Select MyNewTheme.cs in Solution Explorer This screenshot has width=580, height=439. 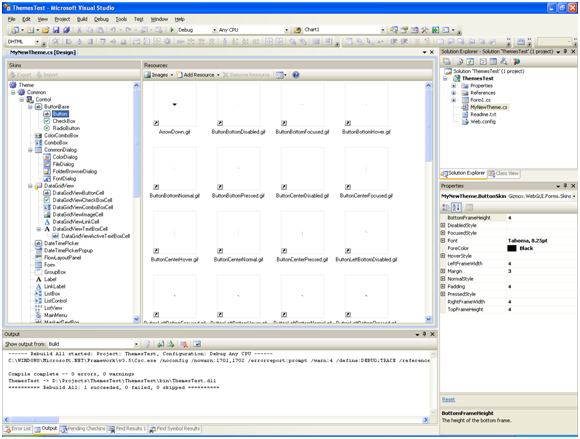coord(489,107)
